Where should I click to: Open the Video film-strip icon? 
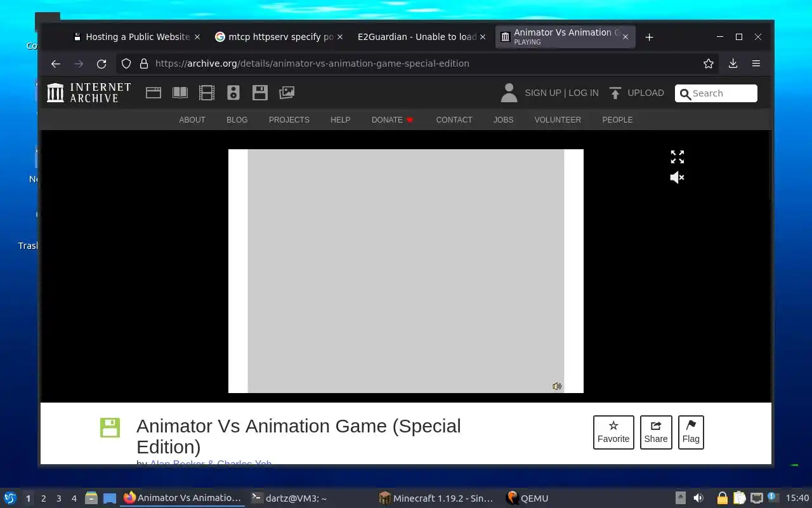point(207,93)
